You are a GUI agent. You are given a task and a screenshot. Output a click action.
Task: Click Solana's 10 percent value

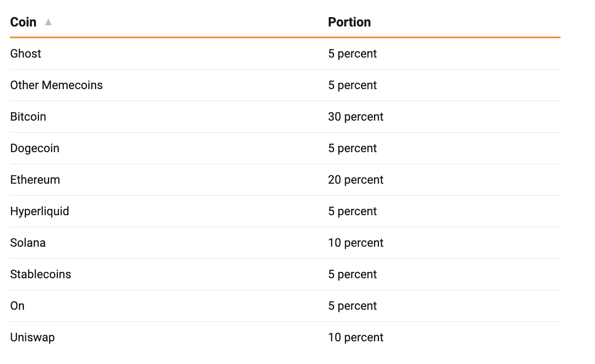[x=355, y=243]
